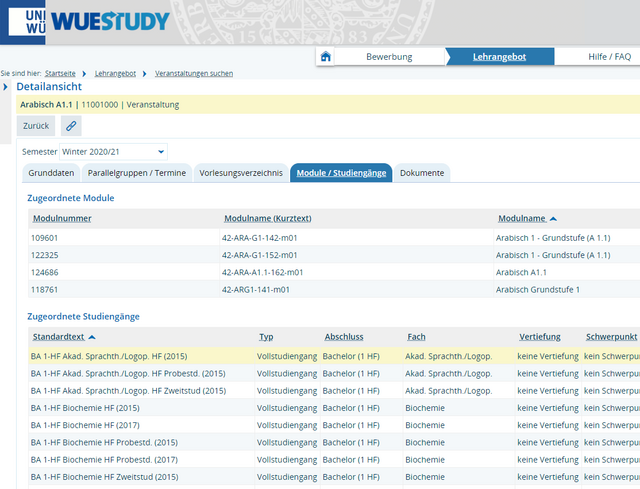Expand the left sidebar arrow
Screen dimensions: 640x489
point(7,87)
